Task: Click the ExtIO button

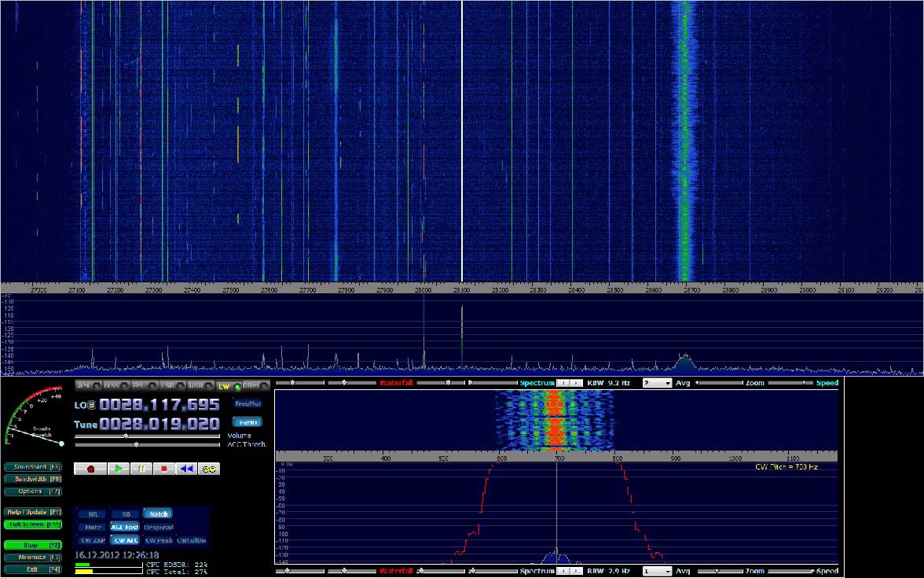Action: [x=247, y=422]
